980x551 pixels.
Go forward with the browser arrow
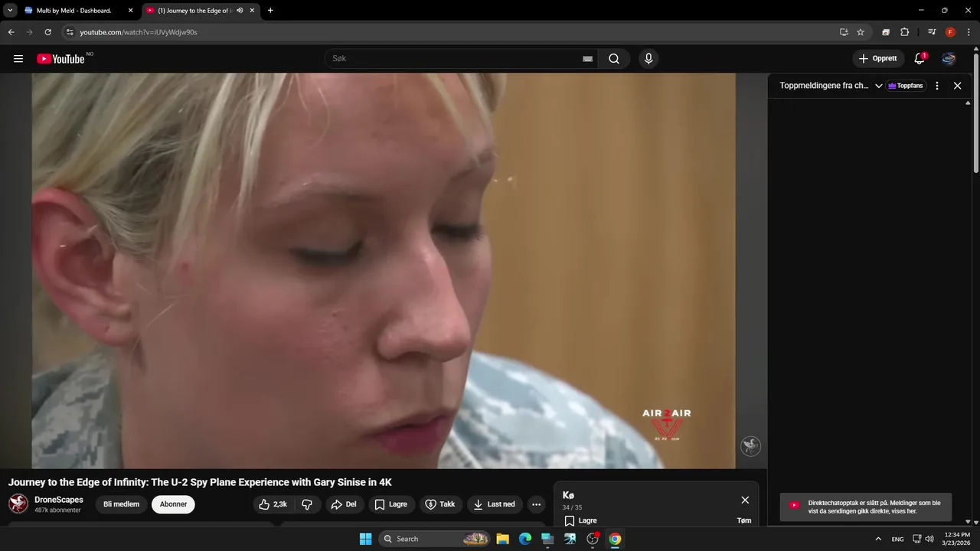(29, 32)
